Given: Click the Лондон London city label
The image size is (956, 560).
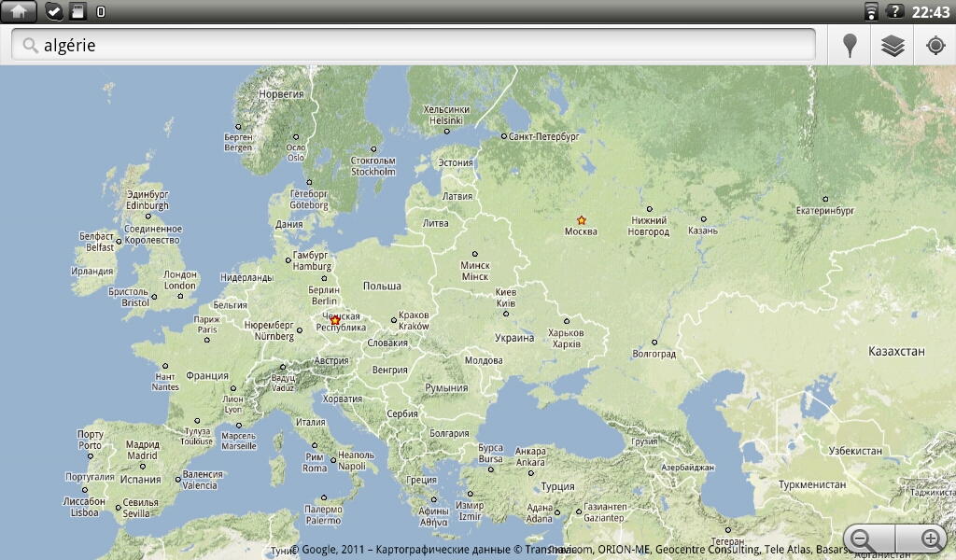Looking at the screenshot, I should tap(180, 280).
